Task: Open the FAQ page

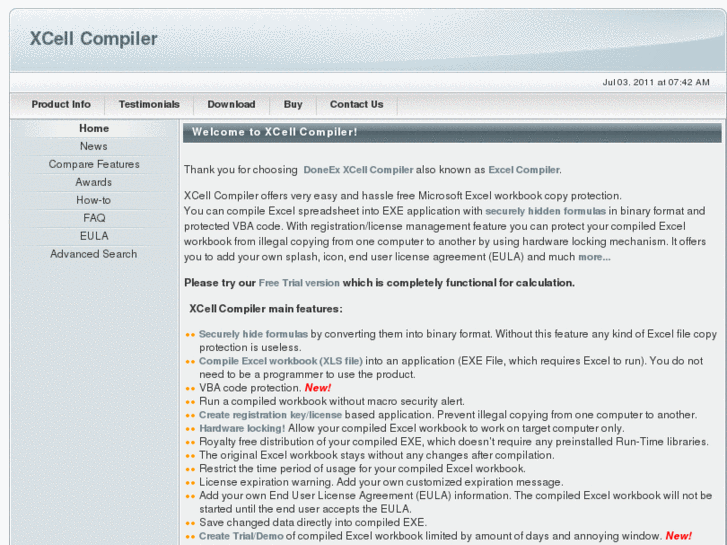Action: click(x=94, y=218)
